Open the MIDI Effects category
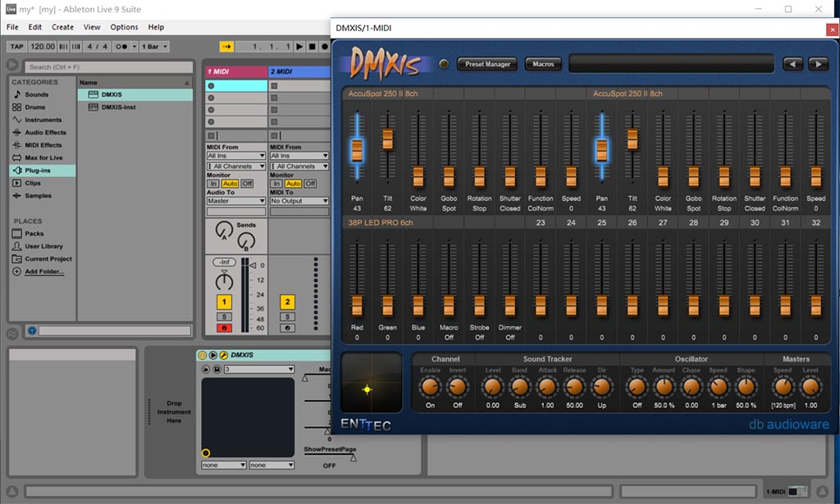The width and height of the screenshot is (840, 504). click(43, 145)
